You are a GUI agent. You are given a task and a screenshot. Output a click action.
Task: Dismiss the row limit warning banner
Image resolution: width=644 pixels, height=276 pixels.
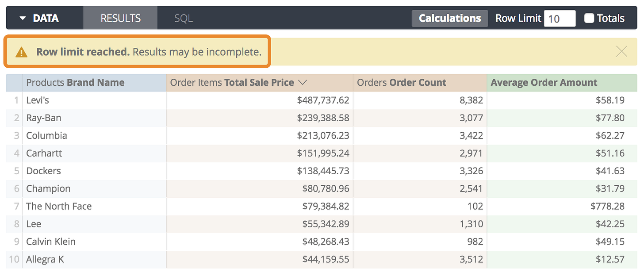click(621, 52)
